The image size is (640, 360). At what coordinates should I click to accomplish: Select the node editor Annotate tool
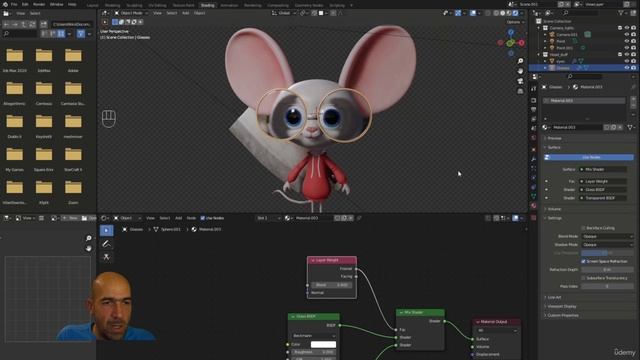tap(107, 244)
